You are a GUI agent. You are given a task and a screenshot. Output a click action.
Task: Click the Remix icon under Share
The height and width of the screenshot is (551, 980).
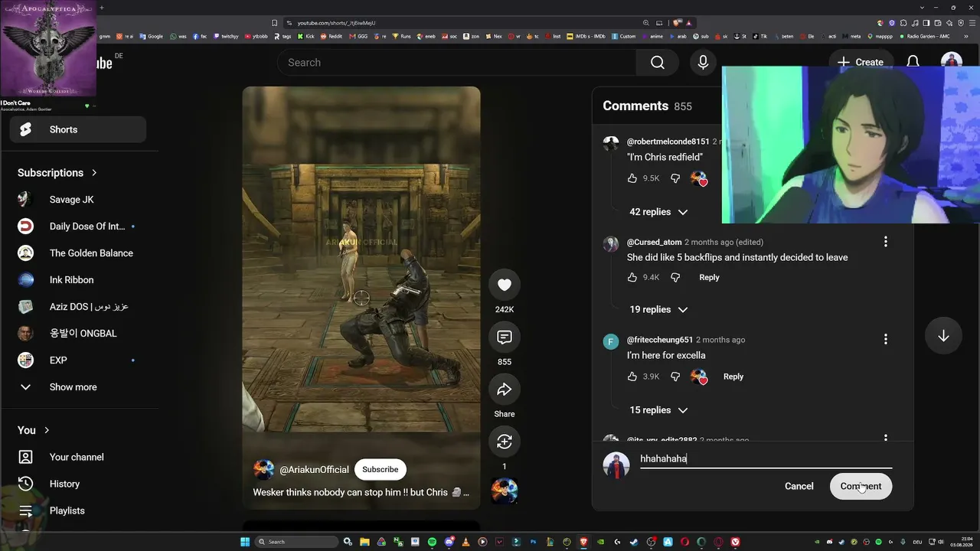coord(504,442)
